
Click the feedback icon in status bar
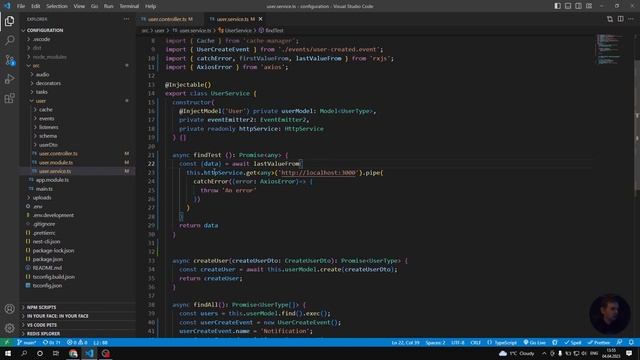tap(620, 342)
